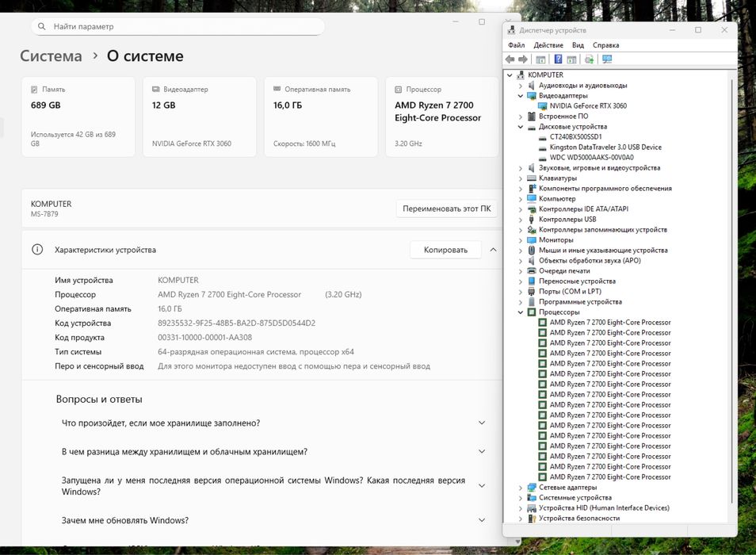Go to Система breadcrumb
This screenshot has width=756, height=555.
[51, 56]
